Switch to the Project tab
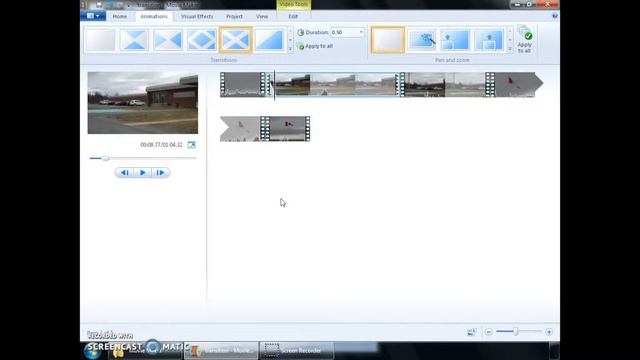Image resolution: width=640 pixels, height=360 pixels. click(x=234, y=16)
